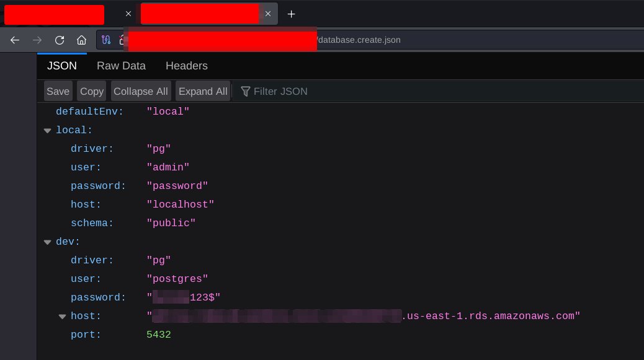Click the Filter JSON input field
This screenshot has height=360, width=644.
pyautogui.click(x=279, y=91)
